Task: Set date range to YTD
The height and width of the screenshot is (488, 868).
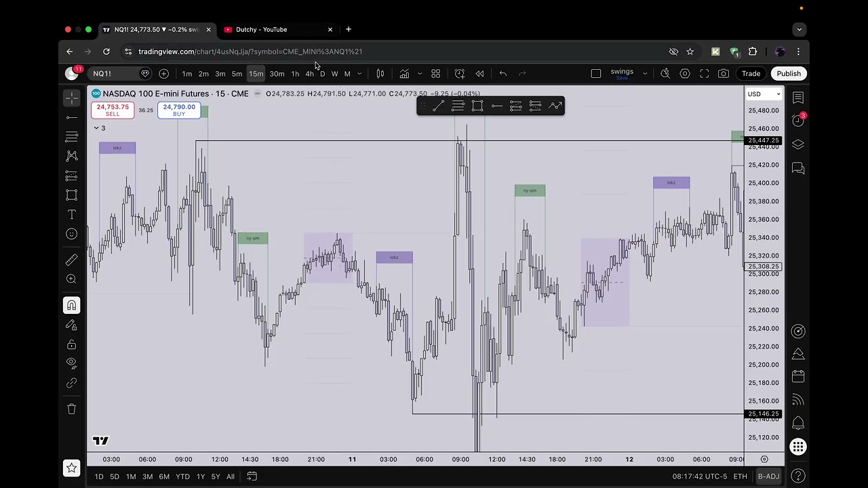Action: pos(182,476)
